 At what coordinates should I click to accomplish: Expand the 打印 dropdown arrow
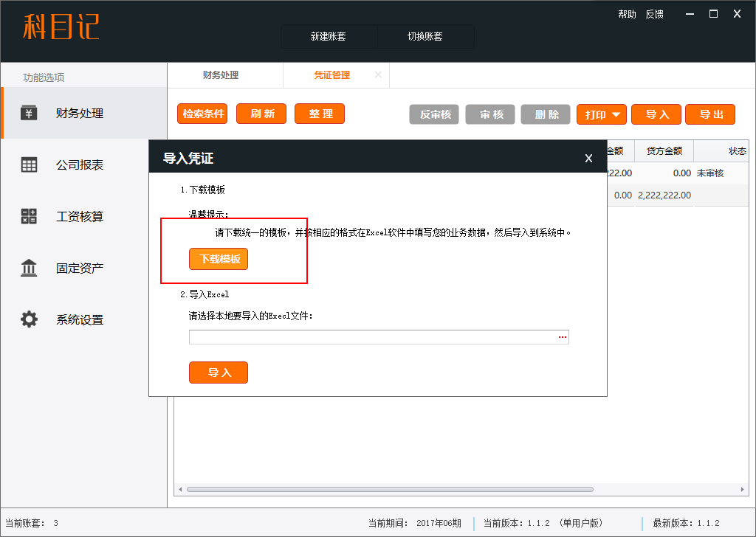(616, 114)
